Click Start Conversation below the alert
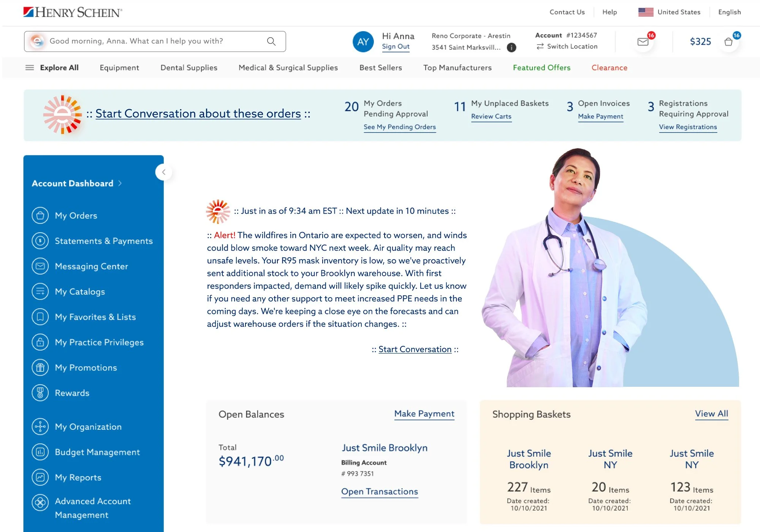Image resolution: width=760 pixels, height=532 pixels. tap(415, 349)
